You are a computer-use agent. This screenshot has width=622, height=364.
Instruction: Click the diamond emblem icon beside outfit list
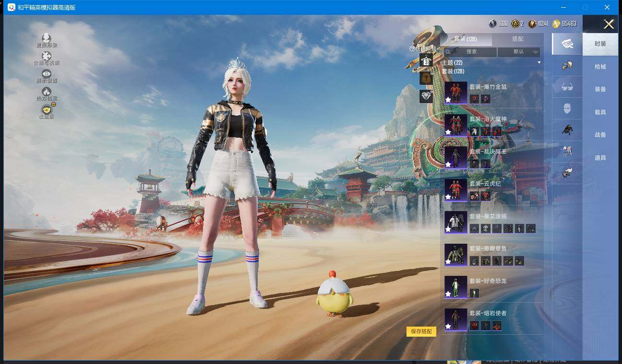coord(426,96)
